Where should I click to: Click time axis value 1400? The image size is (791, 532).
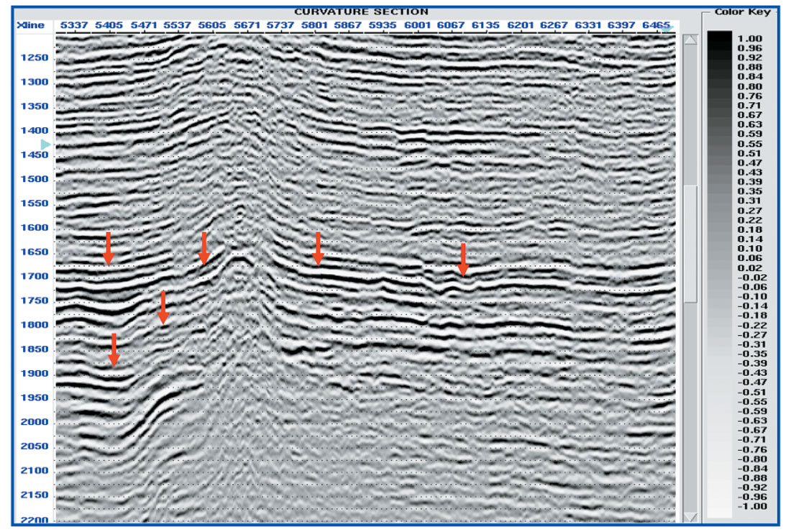35,130
